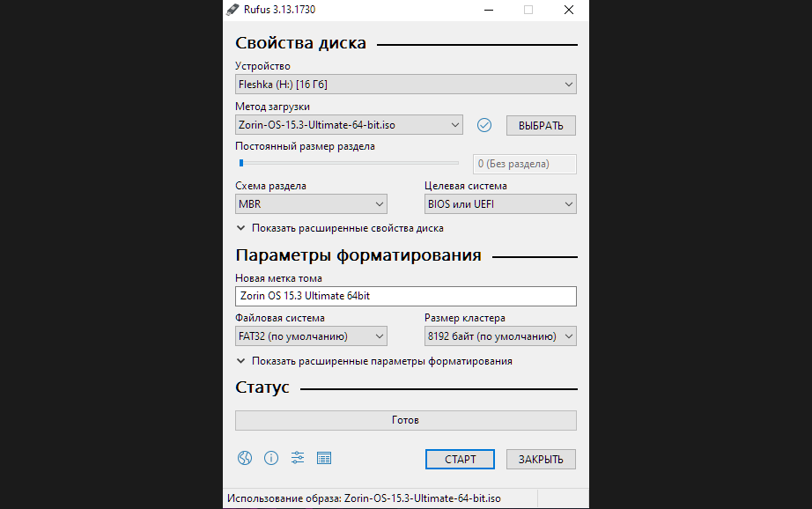
Task: Click the Новая метка тома text field
Action: pos(405,296)
